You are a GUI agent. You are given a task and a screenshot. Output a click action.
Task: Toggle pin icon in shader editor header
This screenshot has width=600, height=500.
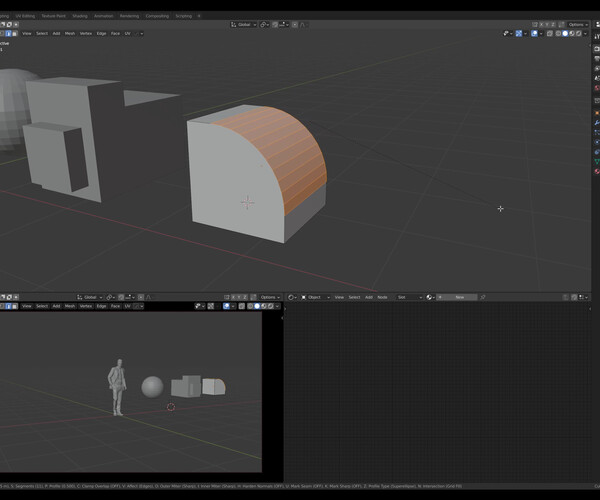pyautogui.click(x=483, y=297)
